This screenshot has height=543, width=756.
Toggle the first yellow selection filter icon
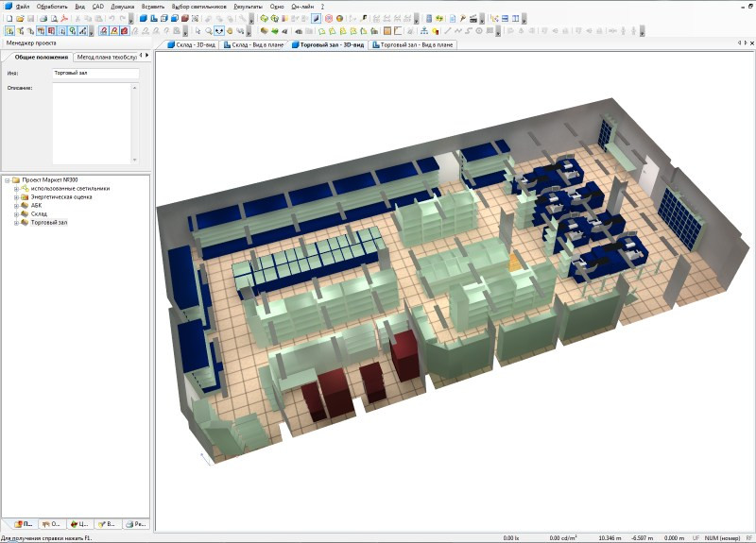pyautogui.click(x=9, y=30)
